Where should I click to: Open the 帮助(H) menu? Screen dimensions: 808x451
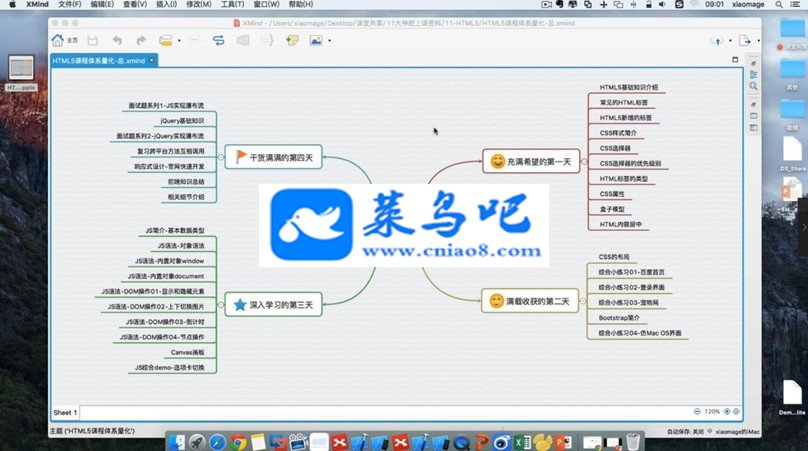(300, 4)
